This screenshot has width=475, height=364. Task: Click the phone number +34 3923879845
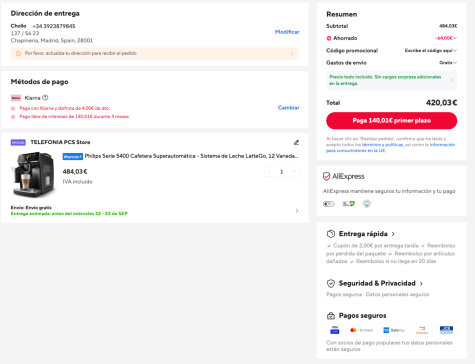[54, 26]
